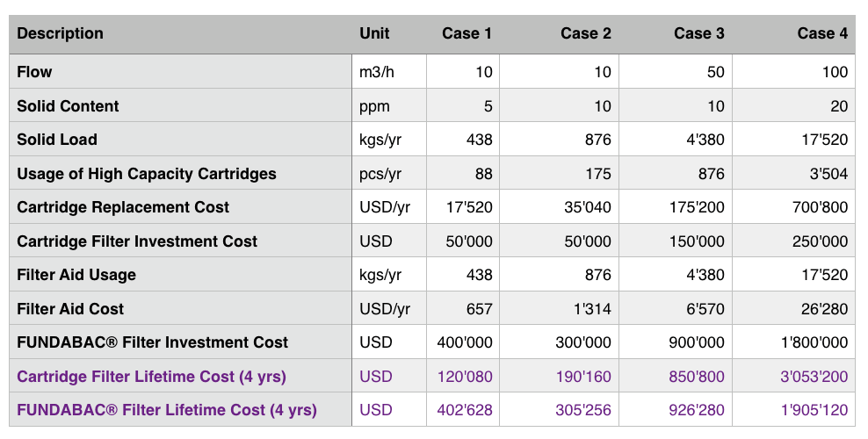This screenshot has width=868, height=439.
Task: Click Flow value 100 for Case 4
Action: tap(835, 72)
